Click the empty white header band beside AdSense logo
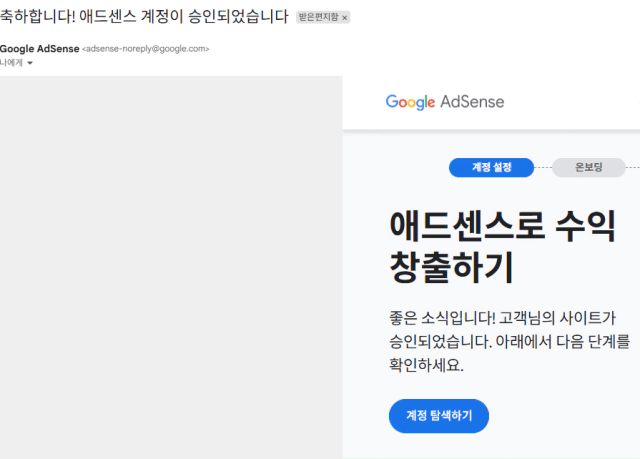 [571, 102]
